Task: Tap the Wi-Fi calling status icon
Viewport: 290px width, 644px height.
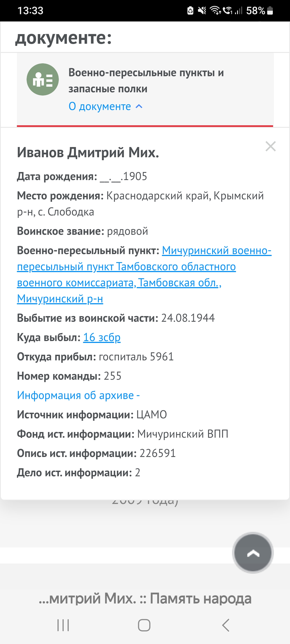Action: (x=228, y=11)
